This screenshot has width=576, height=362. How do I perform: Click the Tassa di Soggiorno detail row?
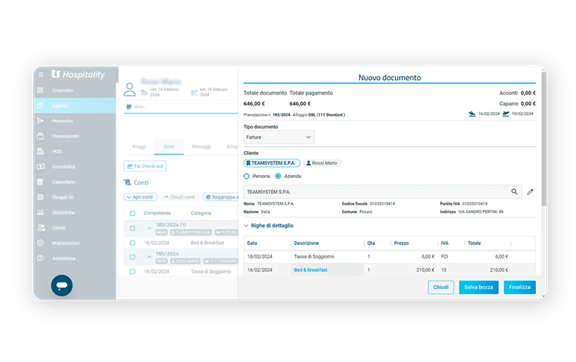click(x=389, y=257)
